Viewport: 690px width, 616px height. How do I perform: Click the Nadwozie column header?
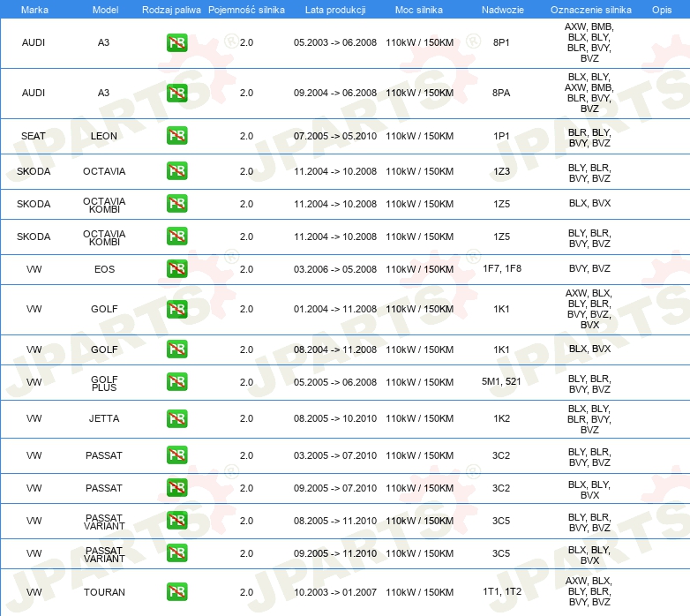point(501,8)
